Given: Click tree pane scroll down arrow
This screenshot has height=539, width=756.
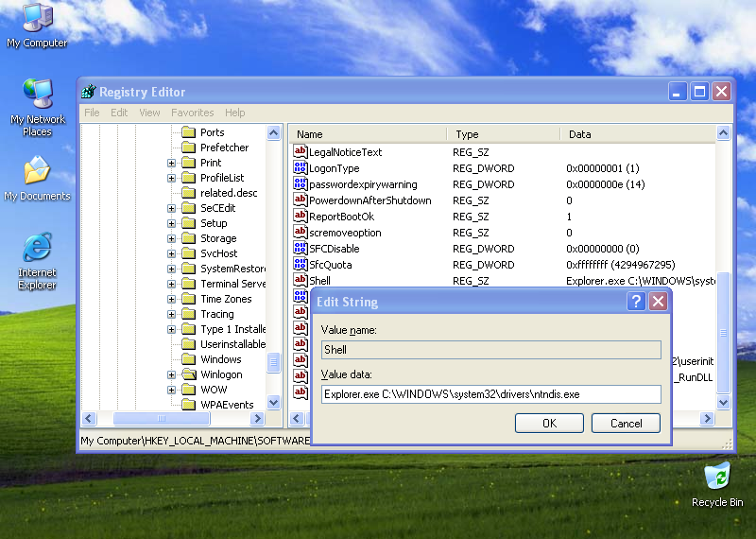Looking at the screenshot, I should pyautogui.click(x=273, y=402).
